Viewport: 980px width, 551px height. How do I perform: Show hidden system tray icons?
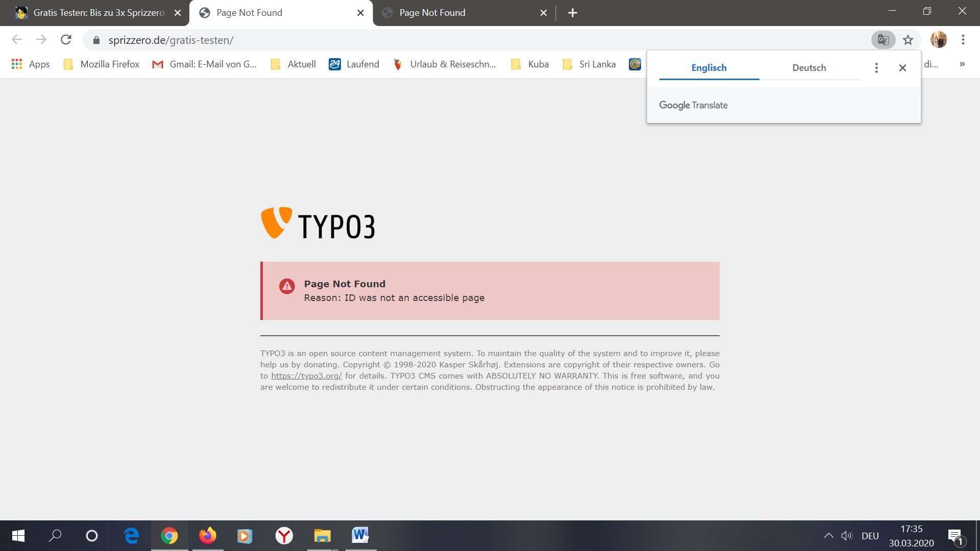[828, 536]
